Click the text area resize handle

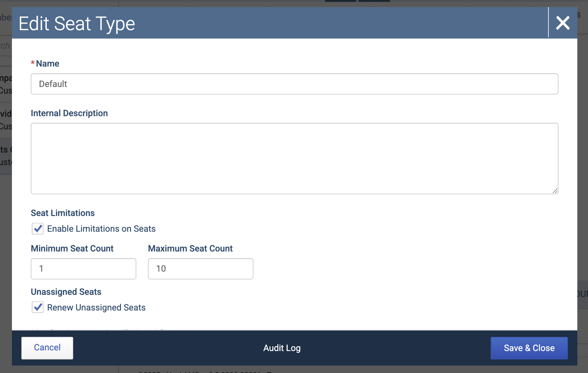[555, 191]
